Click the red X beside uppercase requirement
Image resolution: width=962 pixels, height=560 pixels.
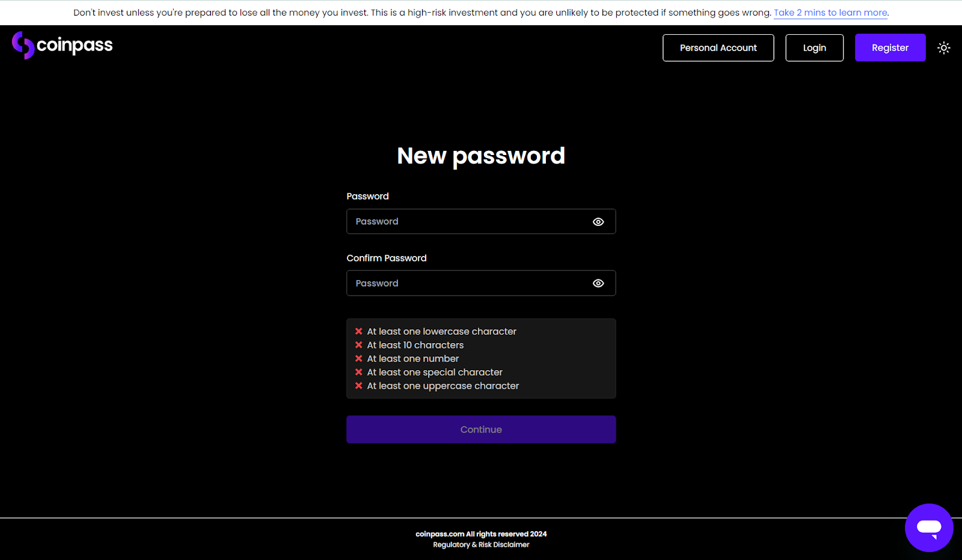[x=359, y=386]
